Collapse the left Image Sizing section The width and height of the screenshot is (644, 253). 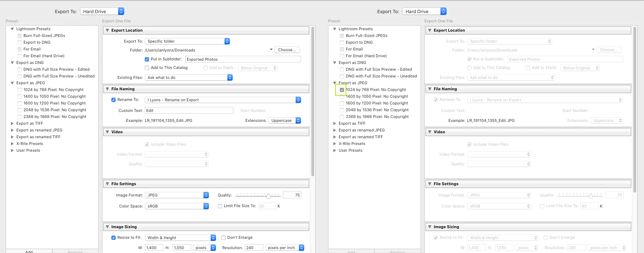pos(107,227)
